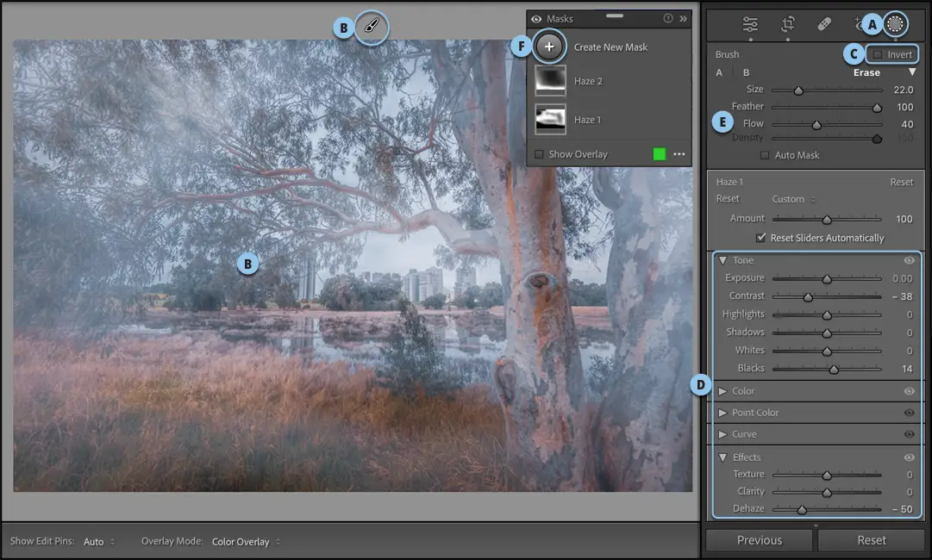Collapse Brush options disclosure triangle
The width and height of the screenshot is (932, 560).
coord(912,72)
